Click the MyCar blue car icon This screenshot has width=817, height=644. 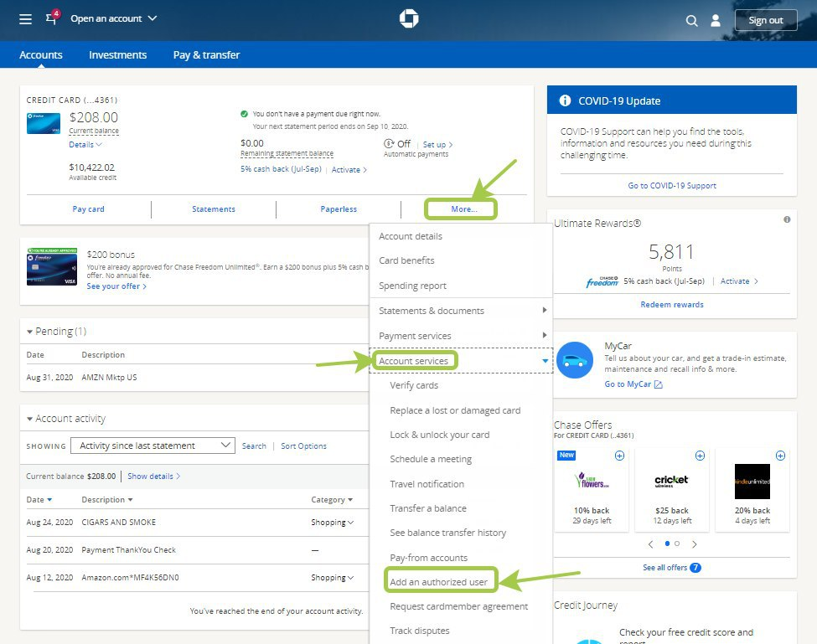(x=575, y=360)
